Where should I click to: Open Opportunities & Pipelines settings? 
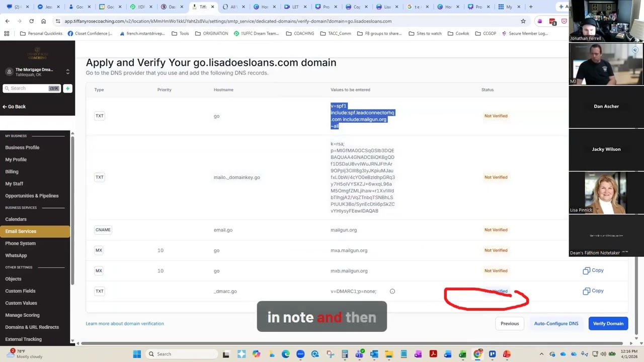coord(32,196)
